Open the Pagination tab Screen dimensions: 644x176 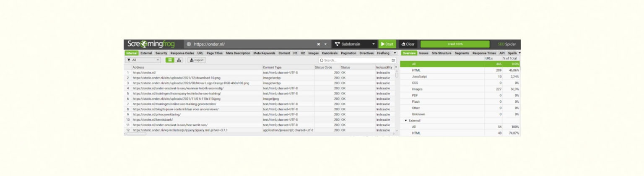click(348, 53)
